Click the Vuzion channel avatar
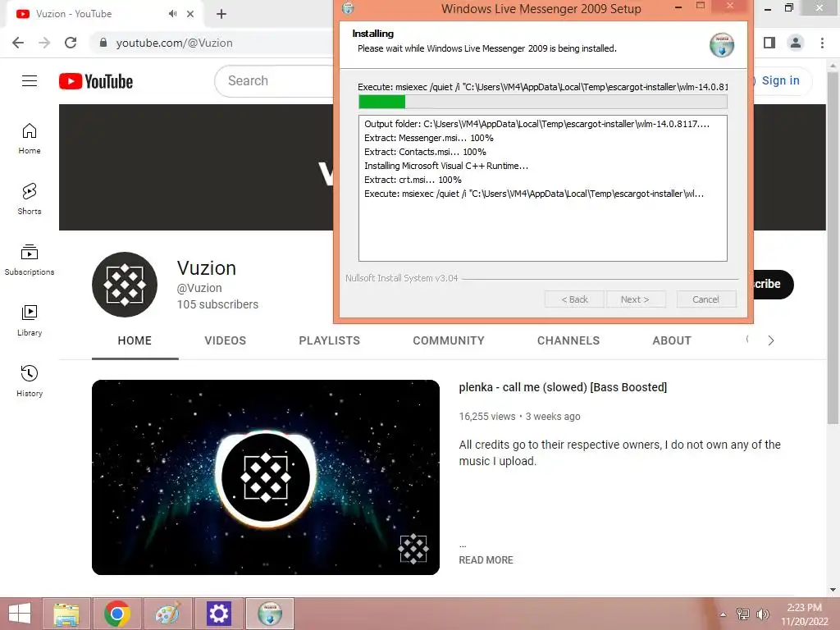The height and width of the screenshot is (630, 840). click(125, 285)
